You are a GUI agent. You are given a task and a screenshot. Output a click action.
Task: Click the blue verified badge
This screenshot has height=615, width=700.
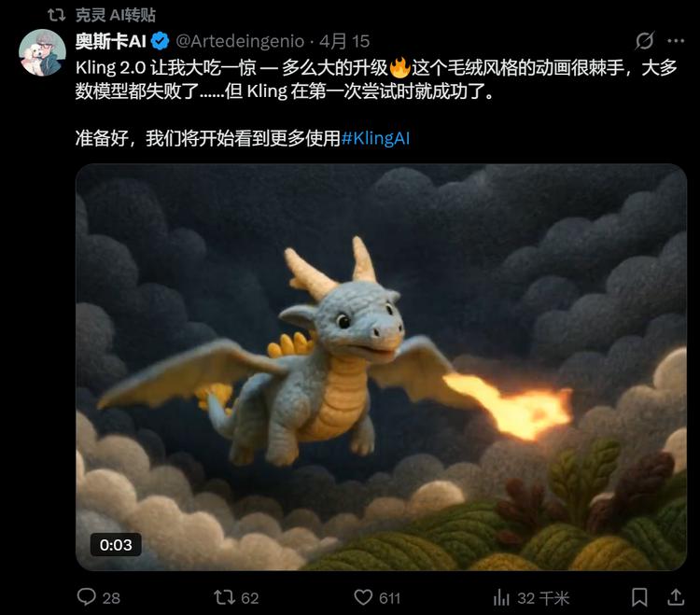tap(160, 41)
